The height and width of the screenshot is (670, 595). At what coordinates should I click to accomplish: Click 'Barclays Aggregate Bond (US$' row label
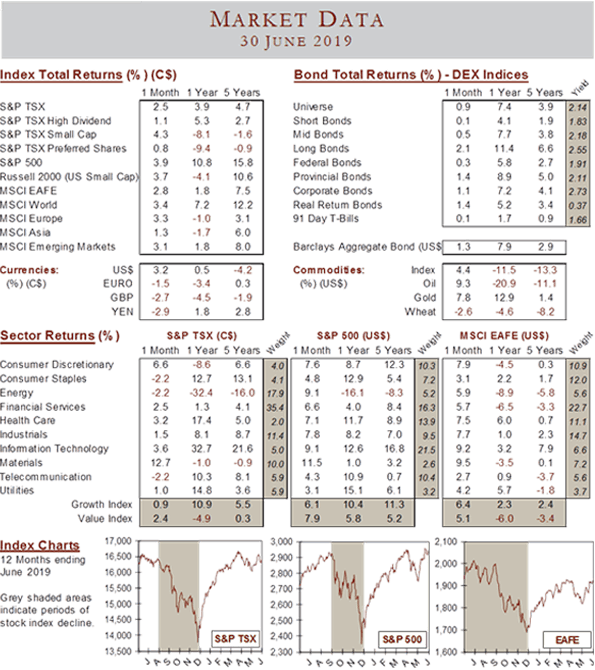pos(367,247)
